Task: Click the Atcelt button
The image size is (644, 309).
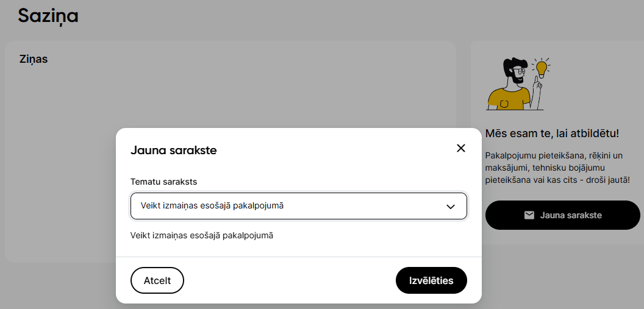Action: (x=157, y=281)
